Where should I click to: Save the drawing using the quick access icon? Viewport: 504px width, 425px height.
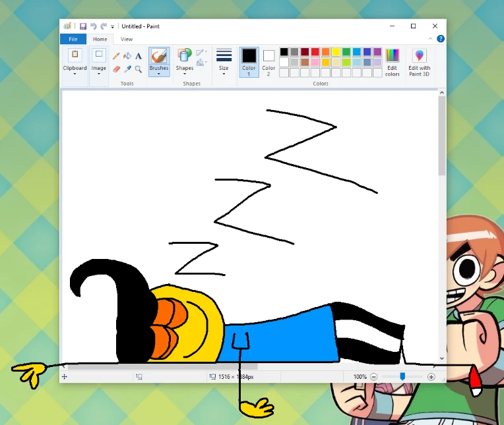coord(83,26)
